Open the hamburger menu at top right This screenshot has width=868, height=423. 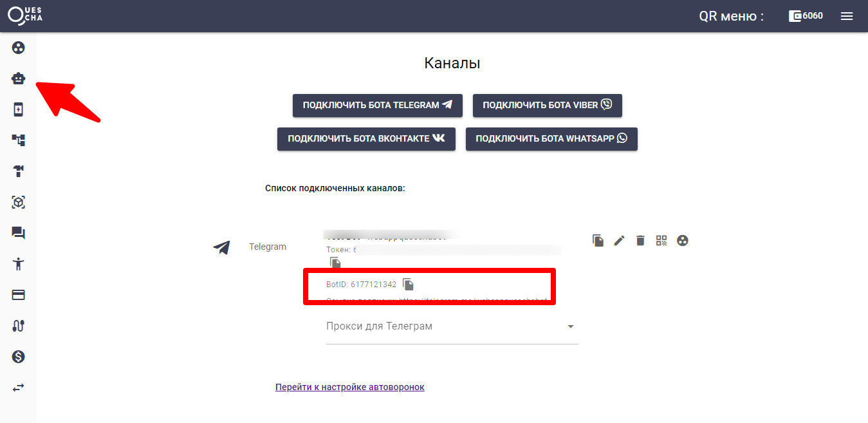click(846, 15)
